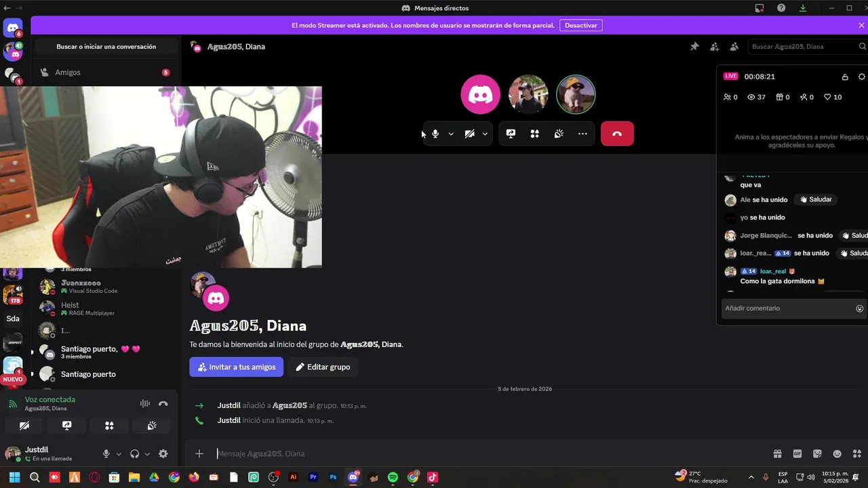Show the member list icon in header

click(x=734, y=47)
